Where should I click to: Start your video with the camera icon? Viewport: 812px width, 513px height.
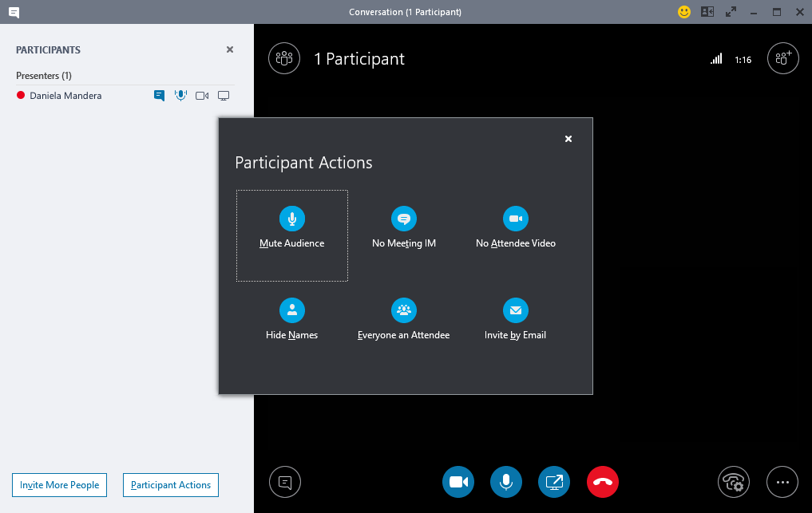tap(457, 482)
